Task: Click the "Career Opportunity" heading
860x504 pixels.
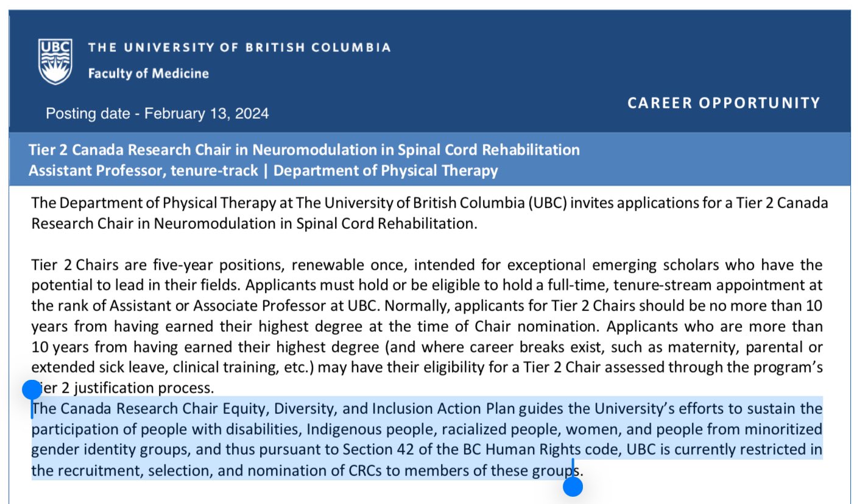Action: coord(724,103)
